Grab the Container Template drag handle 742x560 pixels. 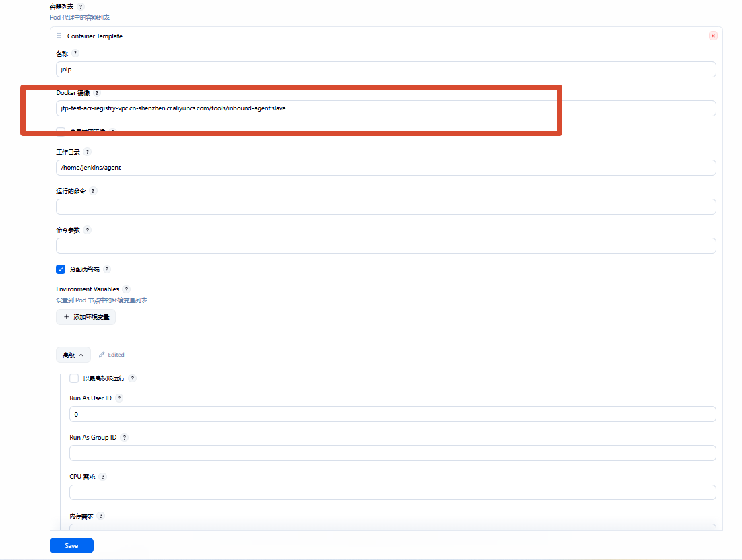[x=59, y=36]
